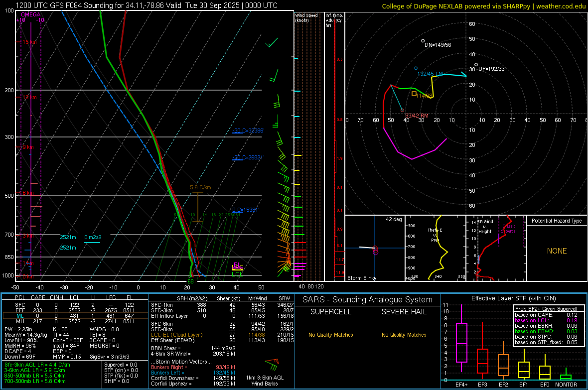Click the magenta based on LCL probability row
Screen dimensions: 588x390
(546, 321)
